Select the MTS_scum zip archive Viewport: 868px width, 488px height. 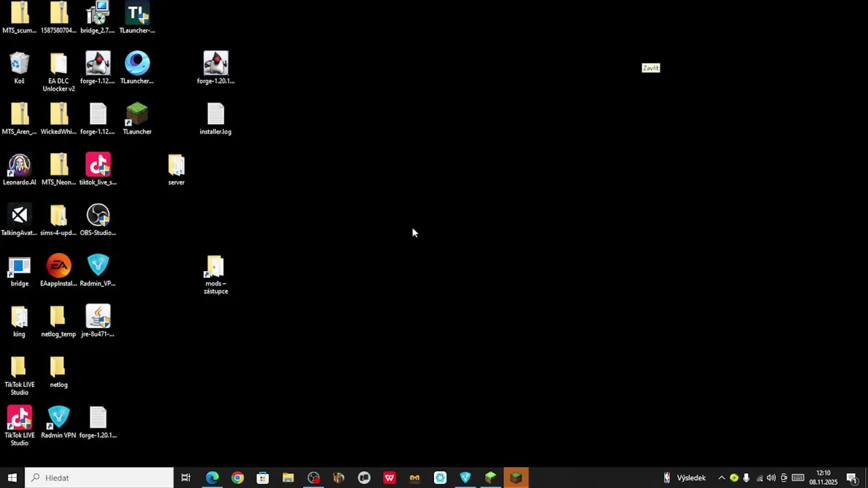point(19,13)
